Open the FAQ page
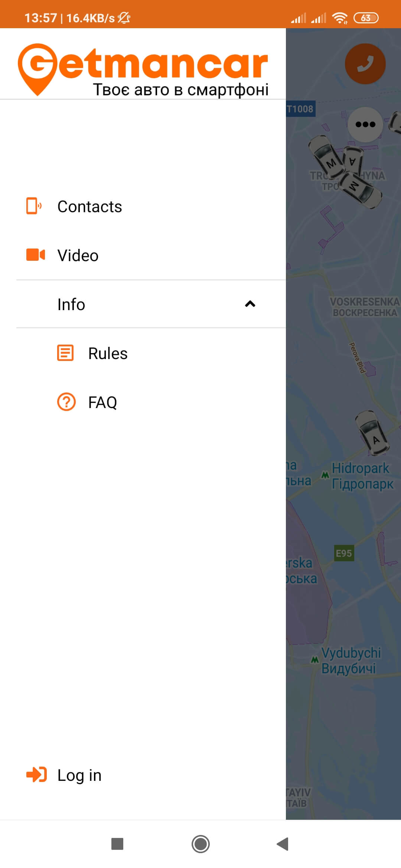The width and height of the screenshot is (401, 868). pyautogui.click(x=102, y=402)
